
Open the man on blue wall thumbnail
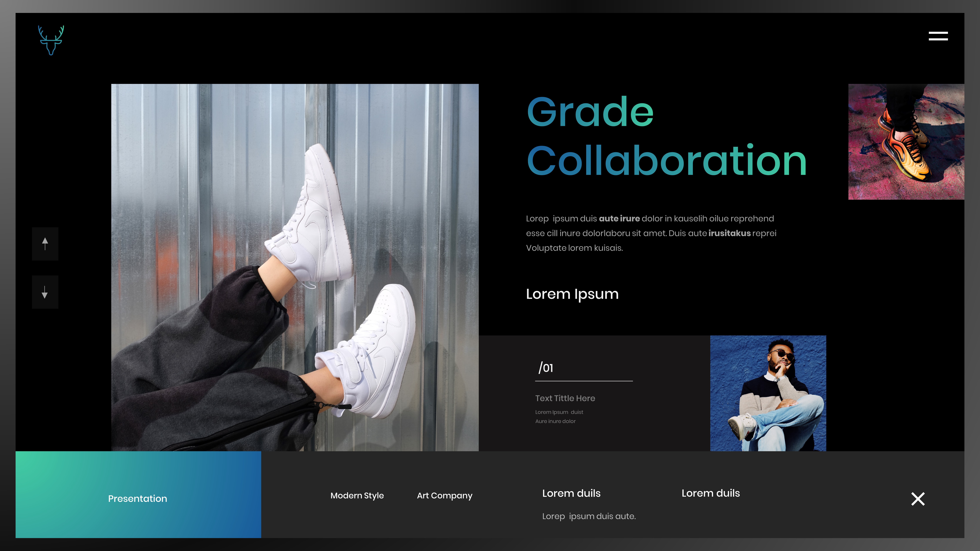[768, 393]
